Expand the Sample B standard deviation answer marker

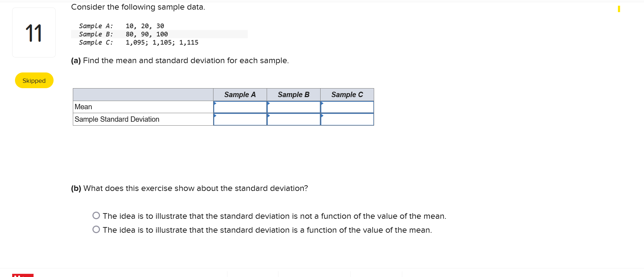(269, 116)
